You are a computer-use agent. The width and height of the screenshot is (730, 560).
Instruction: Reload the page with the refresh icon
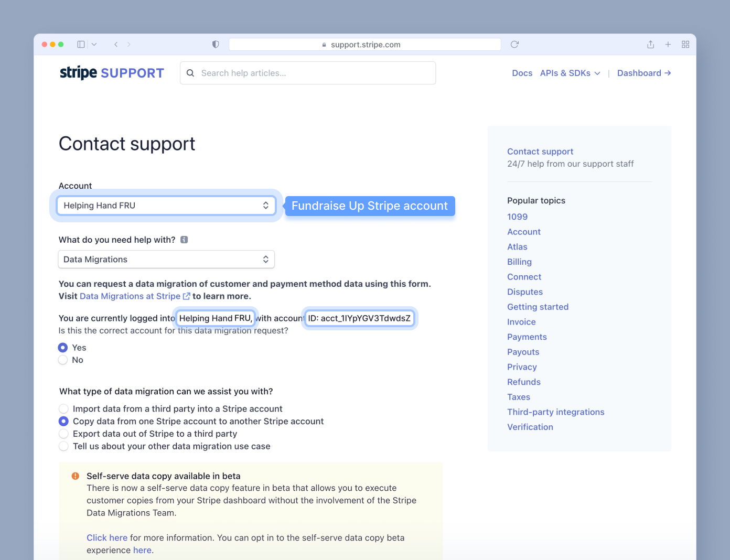514,45
